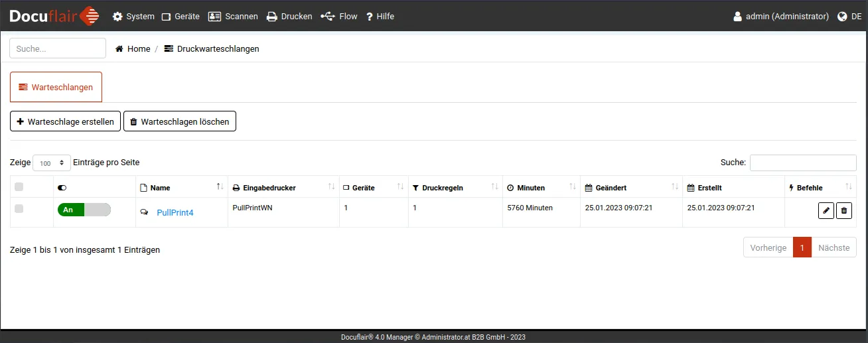Click the globe language icon DE
Screen dimensions: 868x343
[x=843, y=17]
